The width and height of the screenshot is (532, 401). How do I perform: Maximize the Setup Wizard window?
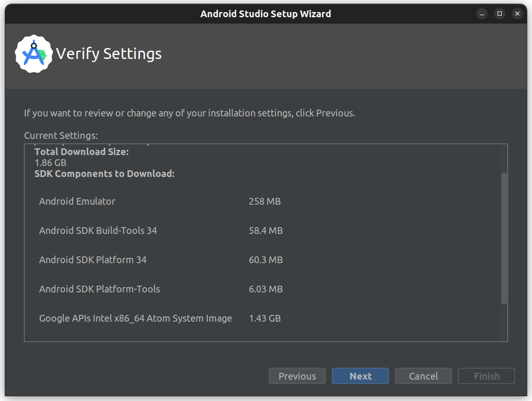click(x=500, y=14)
